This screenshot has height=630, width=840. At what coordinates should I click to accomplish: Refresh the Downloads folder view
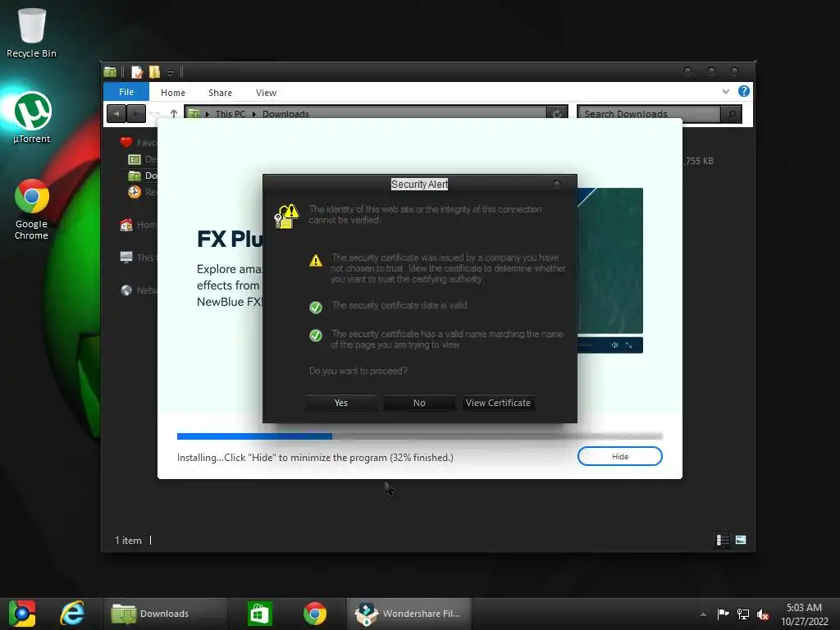(x=557, y=113)
